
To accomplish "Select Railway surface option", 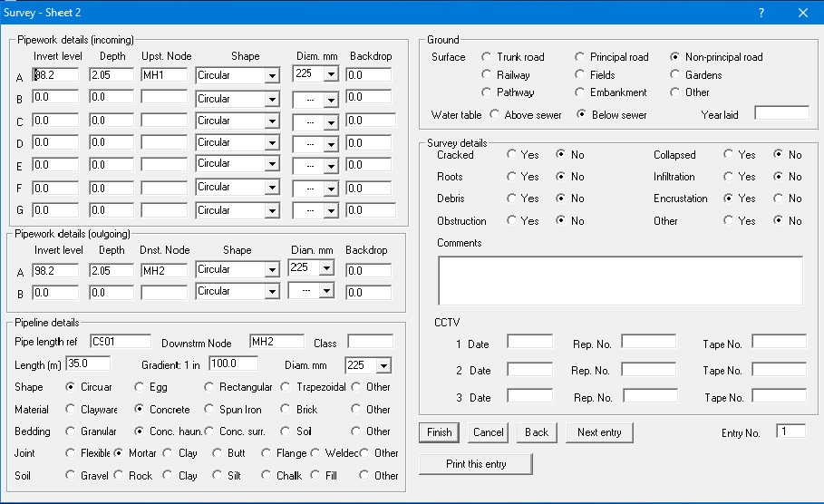I will point(506,74).
